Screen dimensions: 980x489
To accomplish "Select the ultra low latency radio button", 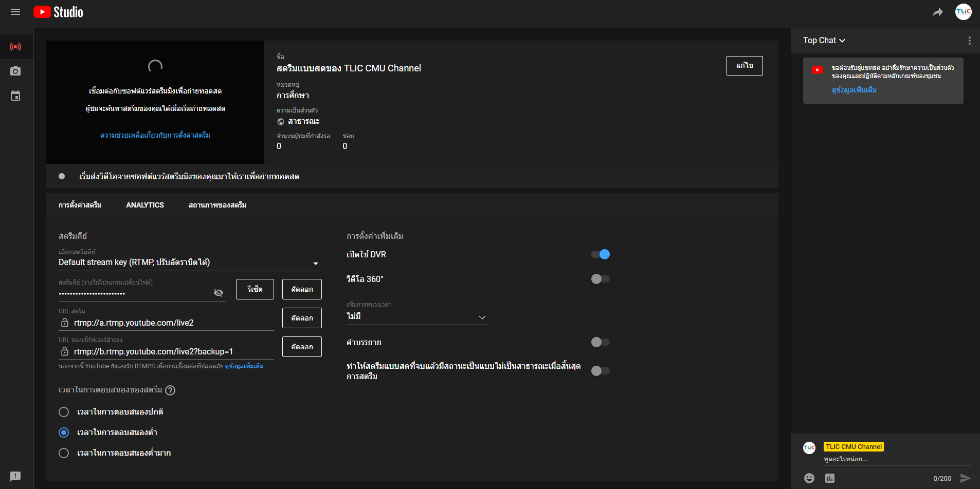I will (64, 453).
